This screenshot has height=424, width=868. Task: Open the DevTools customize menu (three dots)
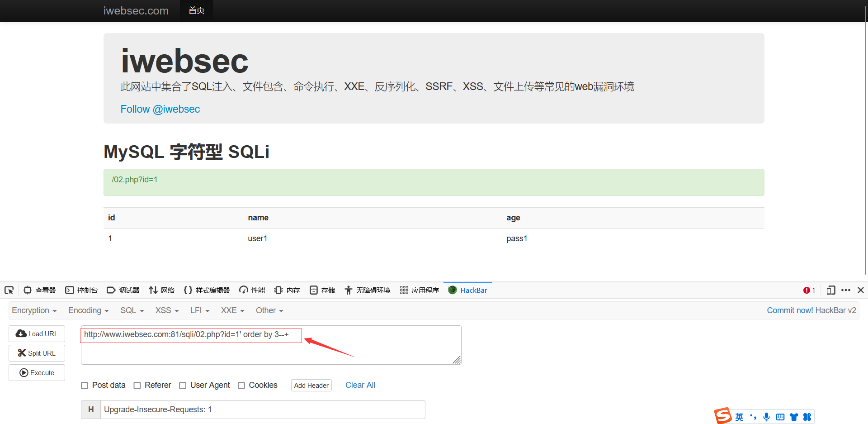click(x=846, y=290)
